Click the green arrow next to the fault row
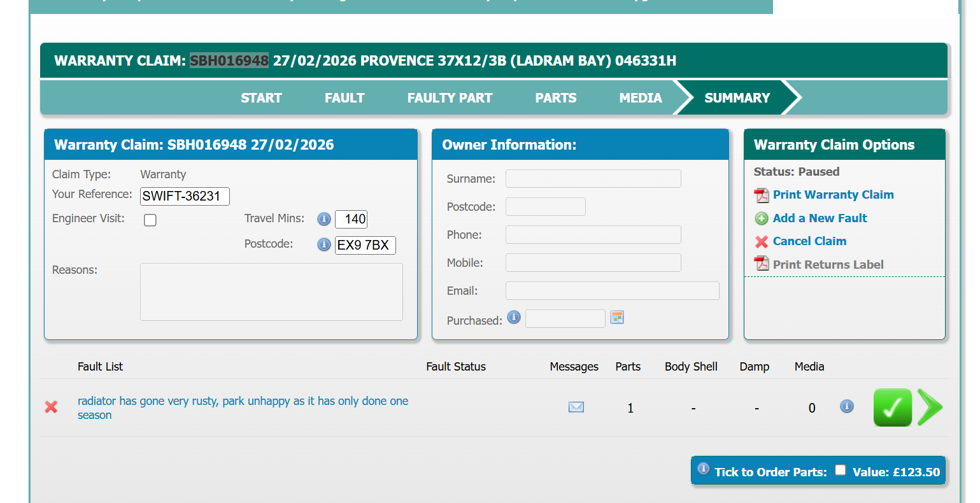This screenshot has height=503, width=980. tap(930, 407)
